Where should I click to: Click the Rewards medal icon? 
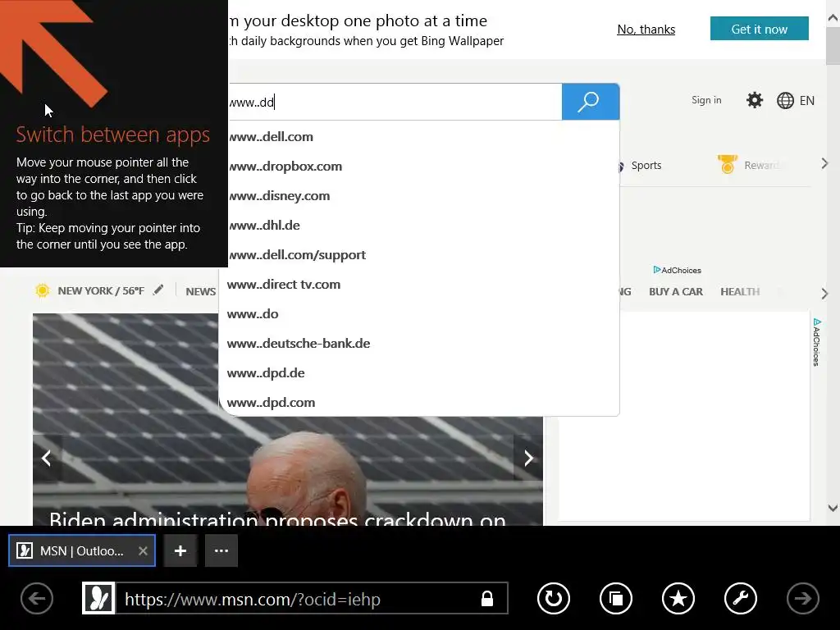pos(727,164)
